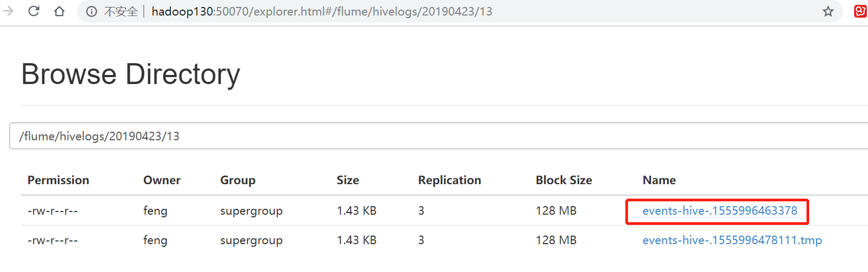
Task: Click the Group column header
Action: pos(238,180)
